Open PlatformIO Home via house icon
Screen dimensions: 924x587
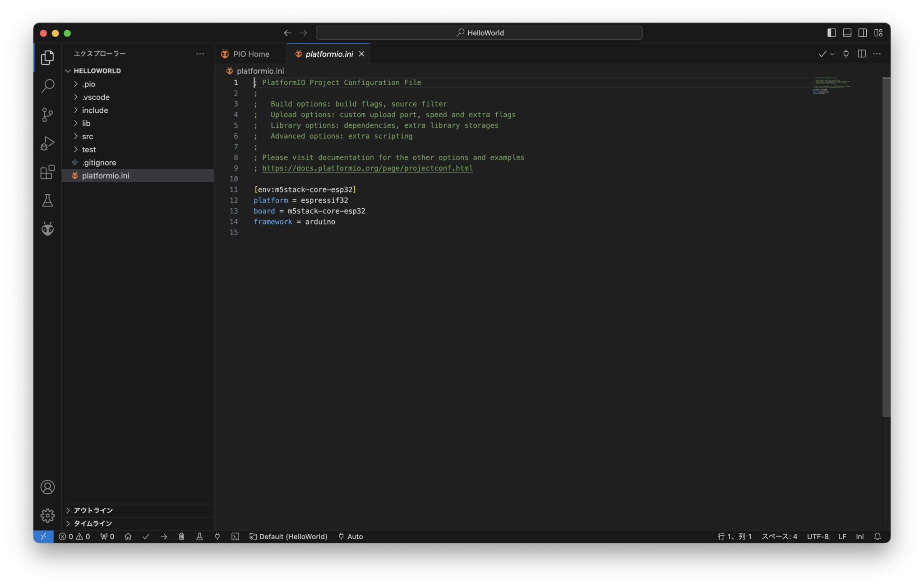tap(128, 537)
